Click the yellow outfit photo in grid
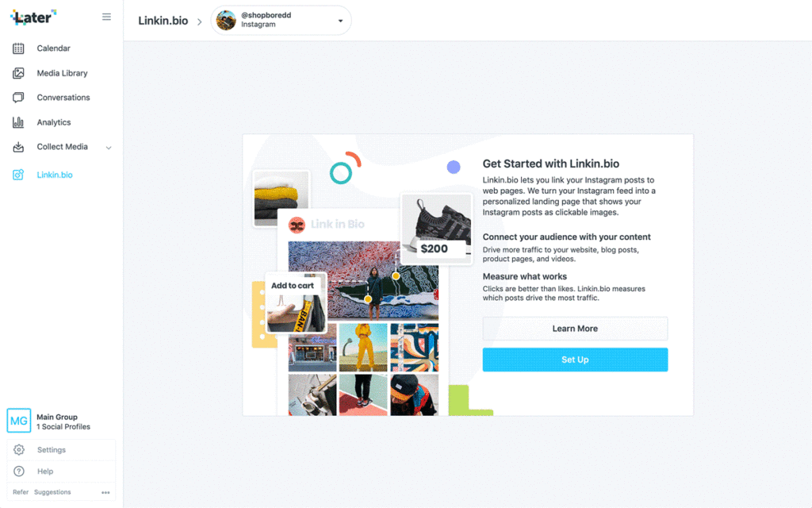 (x=363, y=348)
